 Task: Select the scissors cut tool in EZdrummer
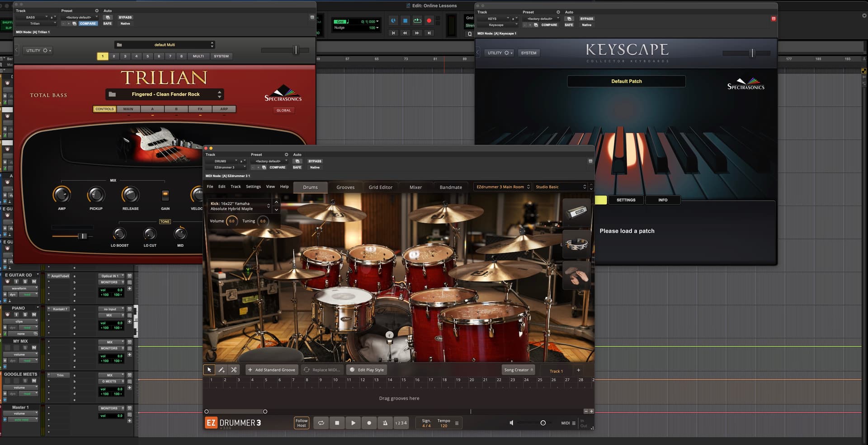pos(234,370)
